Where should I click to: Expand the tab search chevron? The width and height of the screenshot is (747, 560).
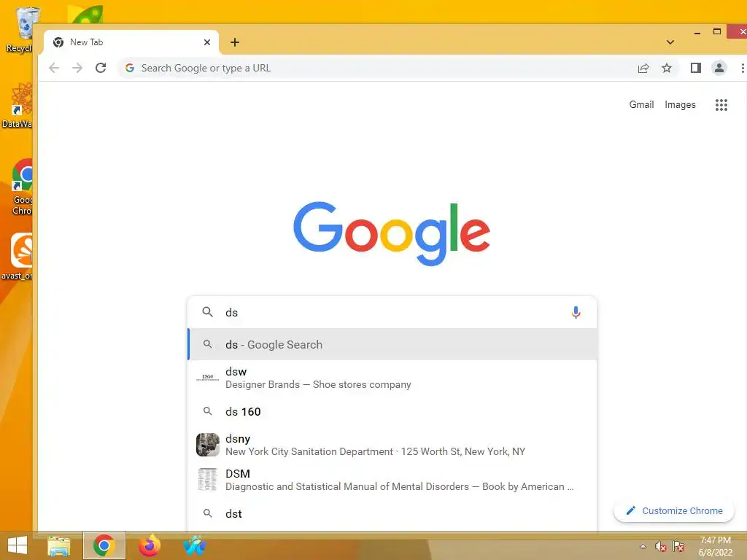pyautogui.click(x=670, y=42)
